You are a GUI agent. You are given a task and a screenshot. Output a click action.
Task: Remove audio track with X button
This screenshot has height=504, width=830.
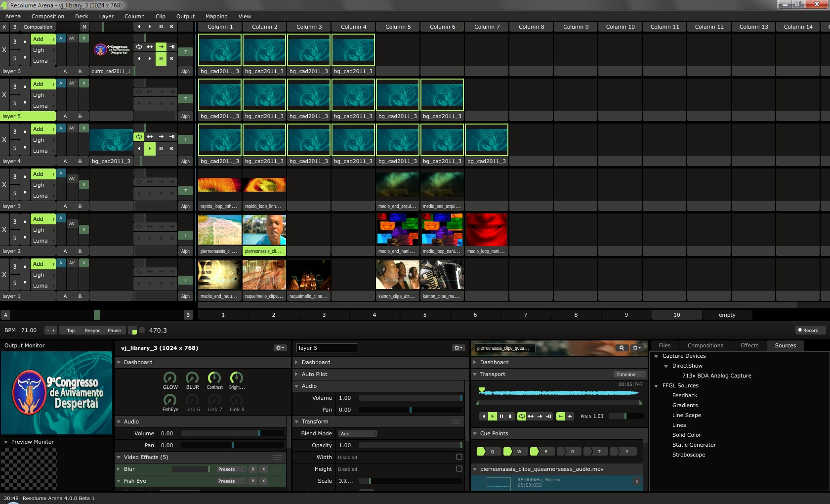pyautogui.click(x=636, y=481)
